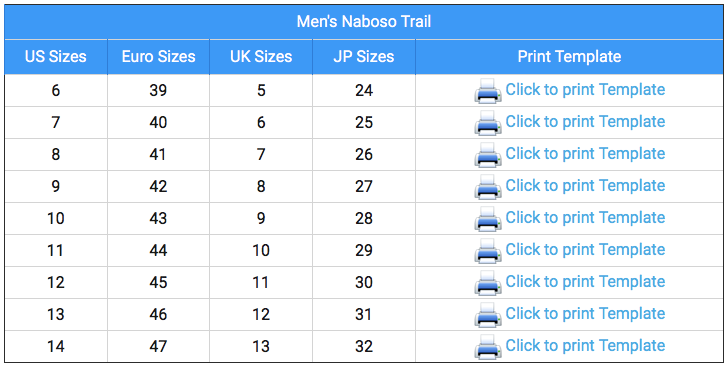This screenshot has width=728, height=366.
Task: Select the UK Sizes column header
Action: tap(261, 57)
